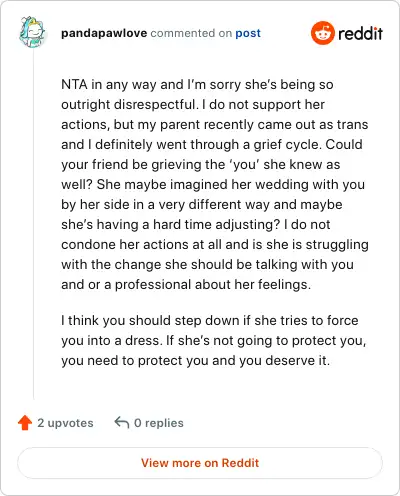This screenshot has width=400, height=496.
Task: Follow the blue "post" link
Action: (248, 34)
